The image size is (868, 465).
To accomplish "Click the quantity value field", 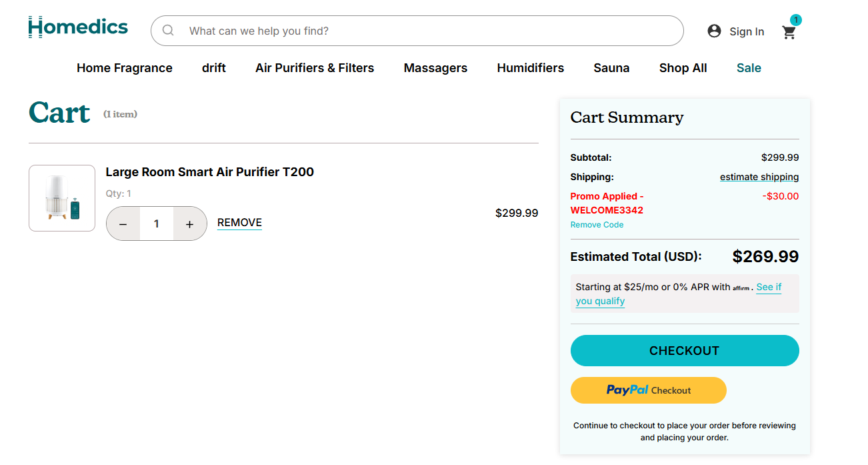I will (x=157, y=224).
